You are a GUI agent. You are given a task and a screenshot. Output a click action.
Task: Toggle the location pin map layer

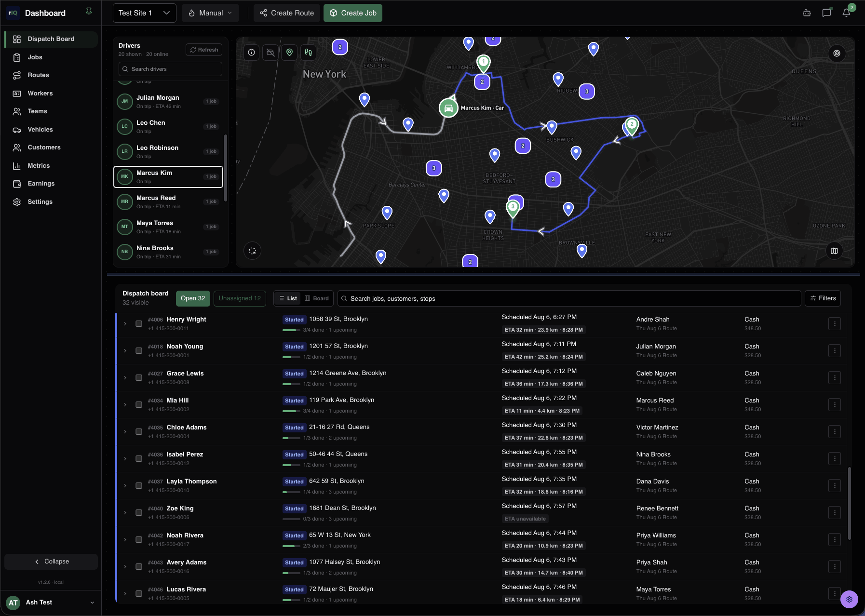(289, 53)
